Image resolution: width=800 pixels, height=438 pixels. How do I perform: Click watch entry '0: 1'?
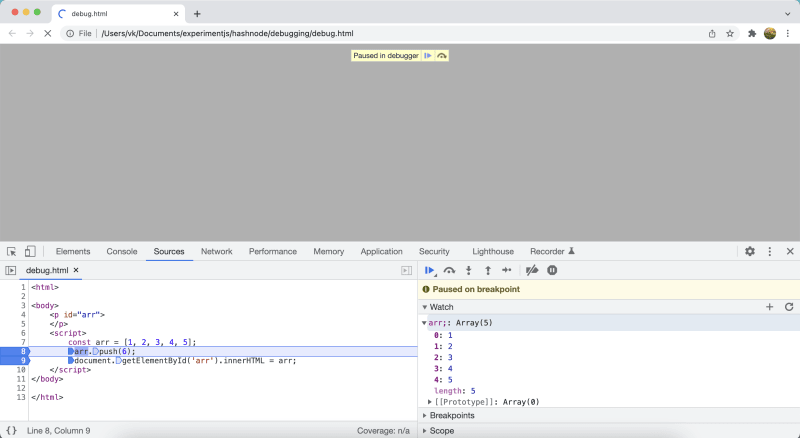pos(443,335)
